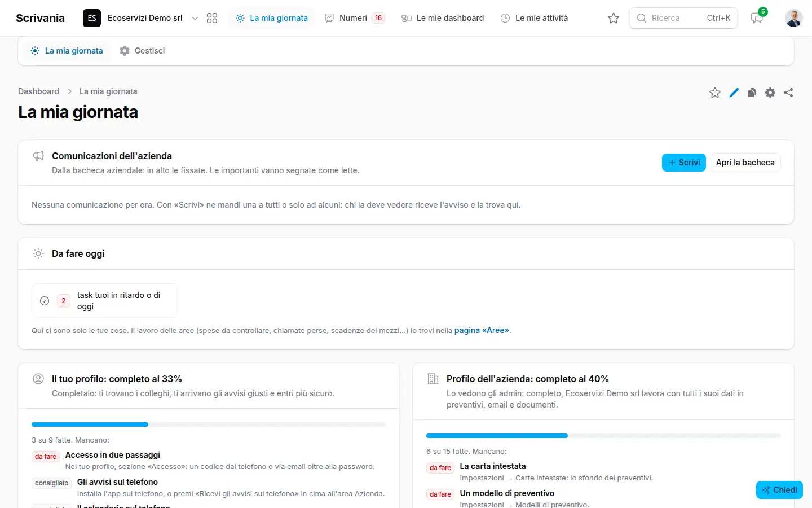Open the Scrivania home logo
Image resolution: width=812 pixels, height=508 pixels.
click(40, 18)
